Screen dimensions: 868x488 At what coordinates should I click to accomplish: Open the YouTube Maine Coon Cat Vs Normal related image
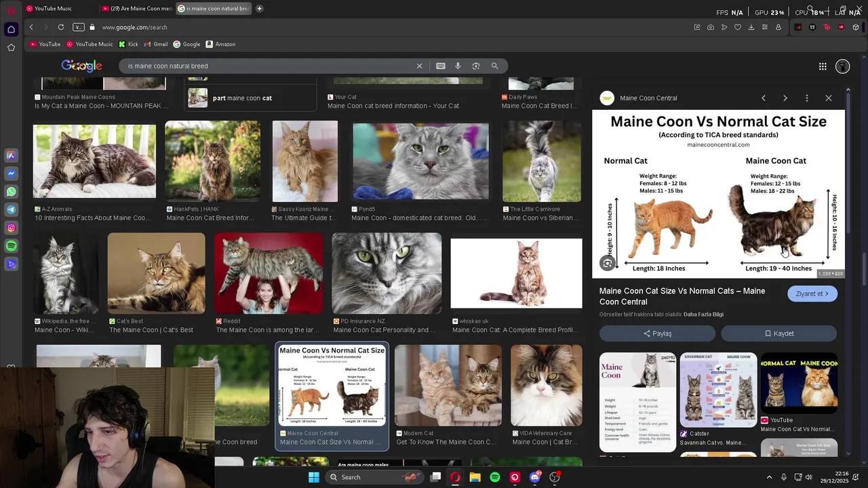pos(799,383)
